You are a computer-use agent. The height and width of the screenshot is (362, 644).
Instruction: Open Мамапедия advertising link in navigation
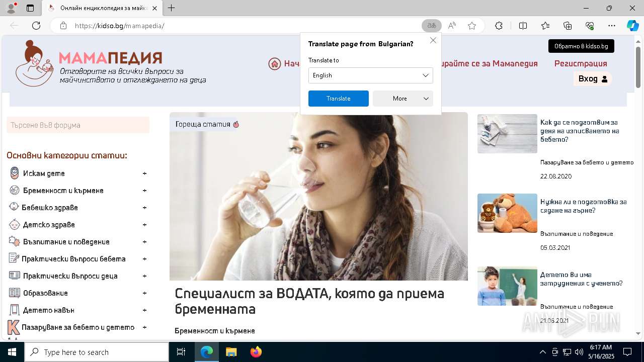tap(490, 64)
